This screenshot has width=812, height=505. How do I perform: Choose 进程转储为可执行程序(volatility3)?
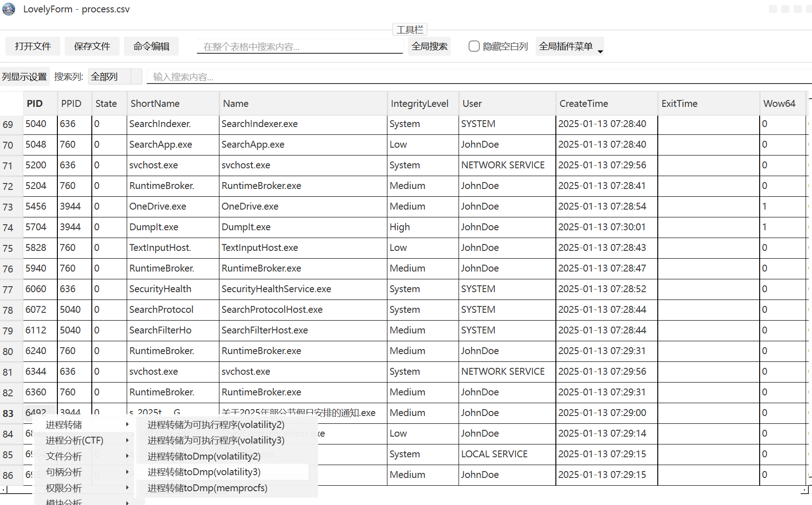click(223, 440)
